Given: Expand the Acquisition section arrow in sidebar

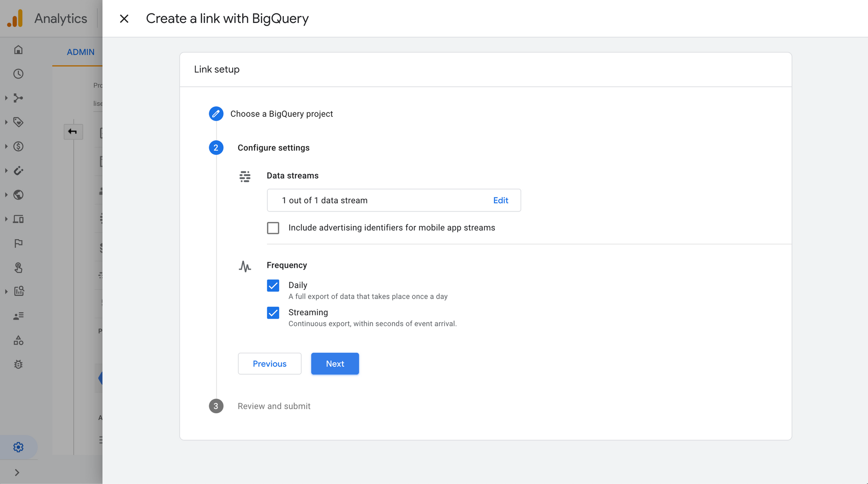Looking at the screenshot, I should [7, 98].
